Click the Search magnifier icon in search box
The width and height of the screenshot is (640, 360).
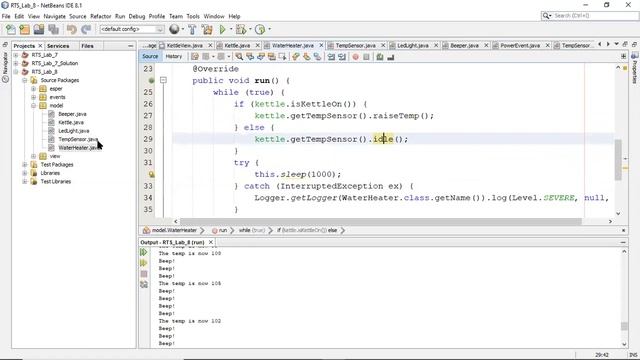(546, 16)
